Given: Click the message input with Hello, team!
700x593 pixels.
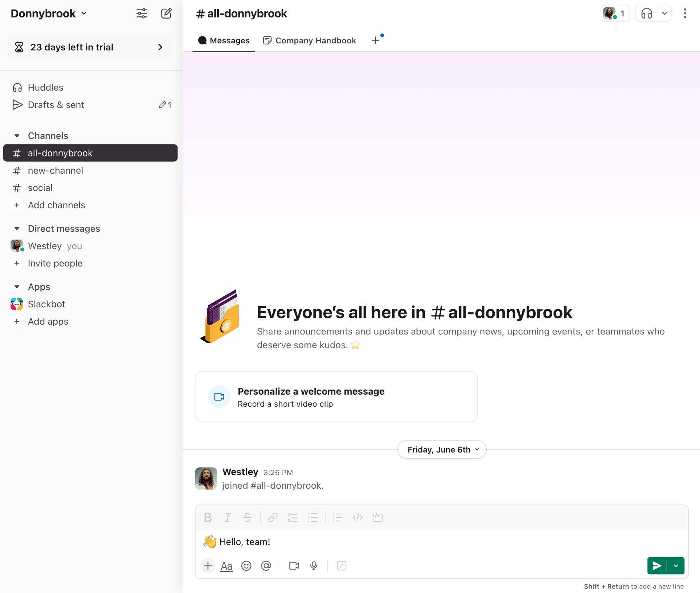Looking at the screenshot, I should [442, 542].
